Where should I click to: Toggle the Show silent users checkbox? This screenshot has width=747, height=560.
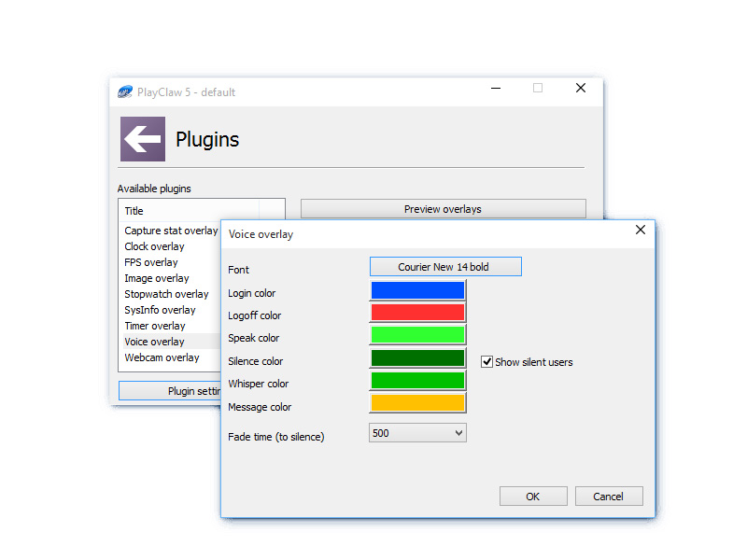(x=486, y=362)
